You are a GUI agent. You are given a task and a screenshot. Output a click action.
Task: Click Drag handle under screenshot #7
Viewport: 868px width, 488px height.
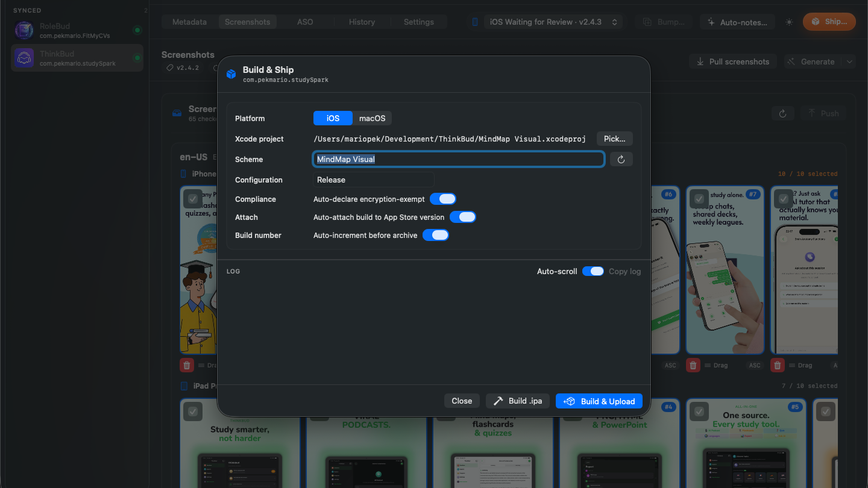[x=715, y=365]
